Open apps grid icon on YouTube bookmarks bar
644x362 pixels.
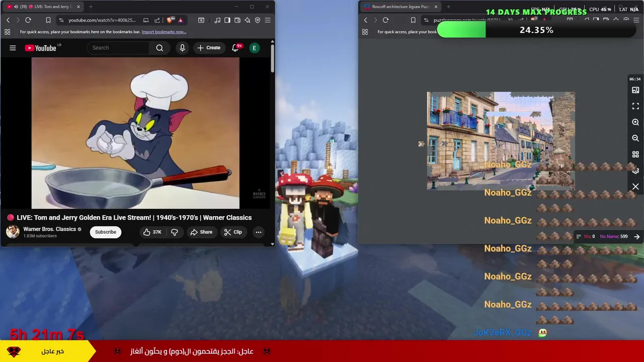click(x=7, y=32)
